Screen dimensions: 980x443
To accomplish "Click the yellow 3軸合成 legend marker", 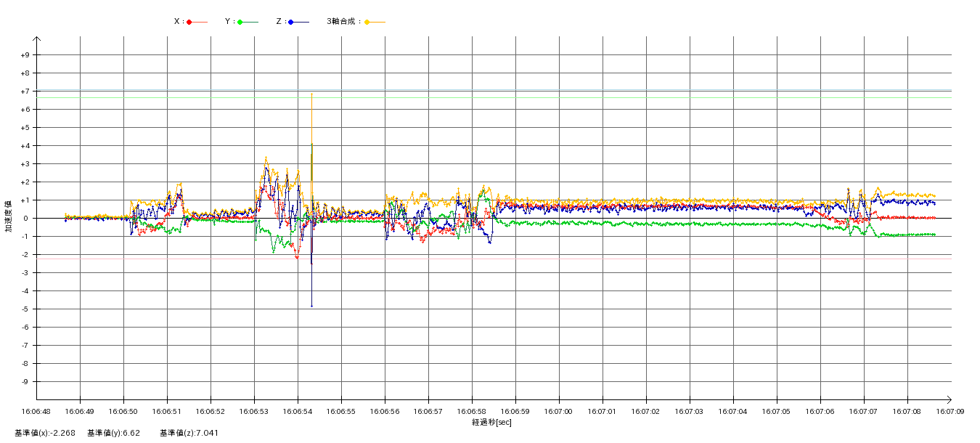I will pos(367,22).
